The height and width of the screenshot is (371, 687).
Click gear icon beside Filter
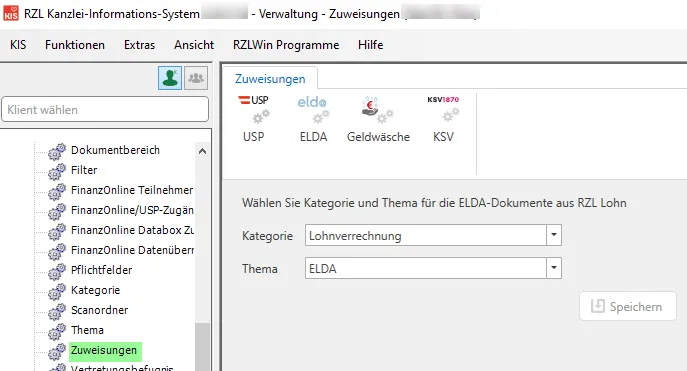(x=57, y=172)
